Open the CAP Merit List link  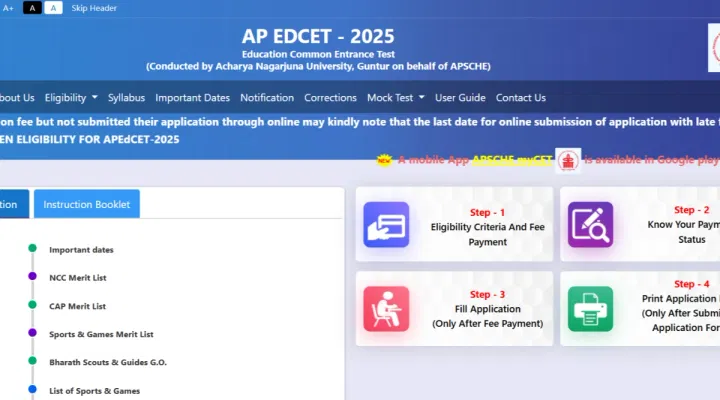click(77, 306)
